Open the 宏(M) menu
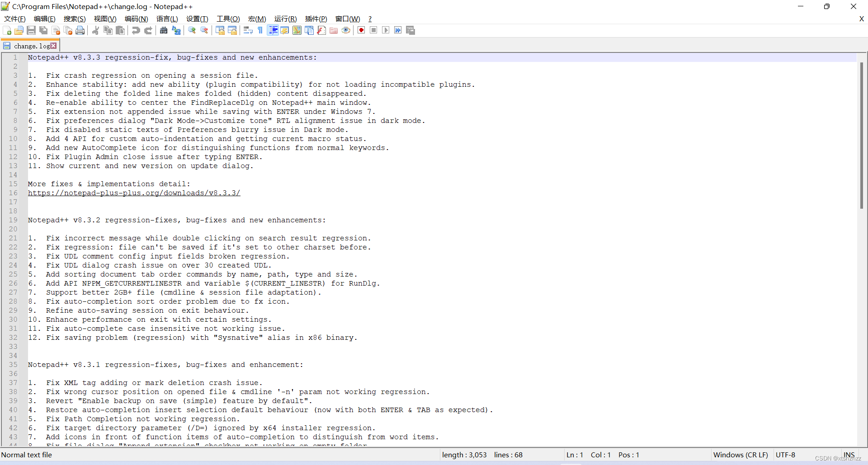Image resolution: width=868 pixels, height=465 pixels. (x=257, y=19)
